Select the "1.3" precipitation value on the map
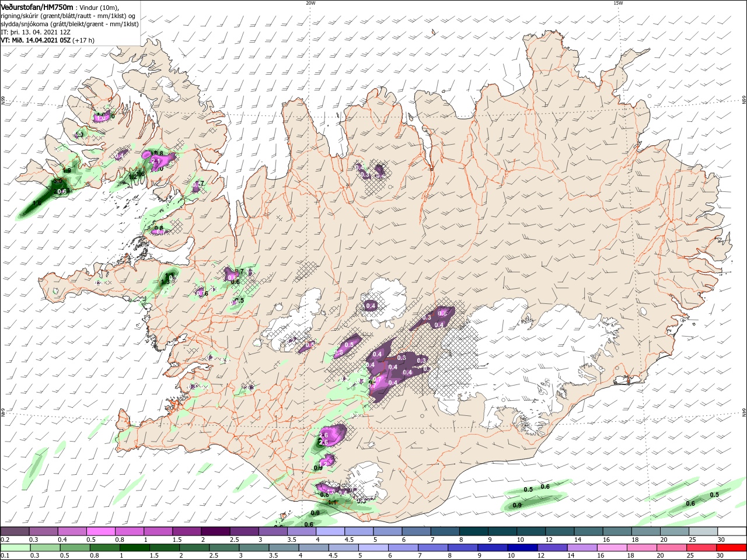Viewport: 747px width, 560px height. 165,282
